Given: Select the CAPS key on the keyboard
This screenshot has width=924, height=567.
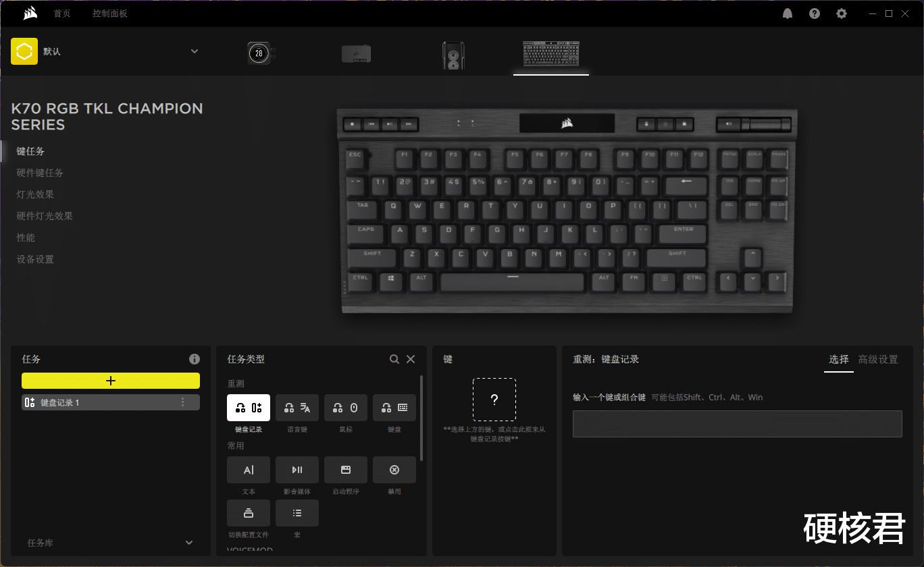Looking at the screenshot, I should pos(366,234).
